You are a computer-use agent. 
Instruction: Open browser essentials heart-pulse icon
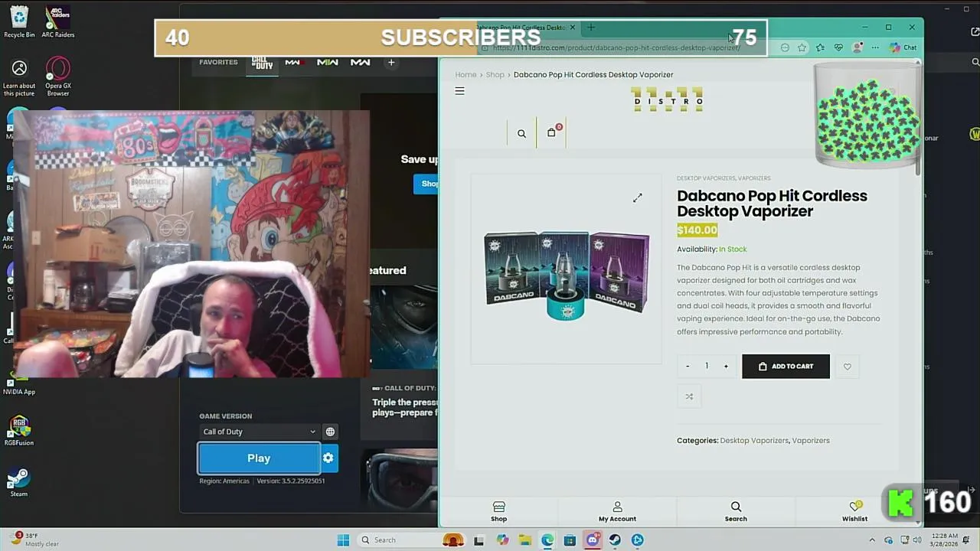point(838,47)
